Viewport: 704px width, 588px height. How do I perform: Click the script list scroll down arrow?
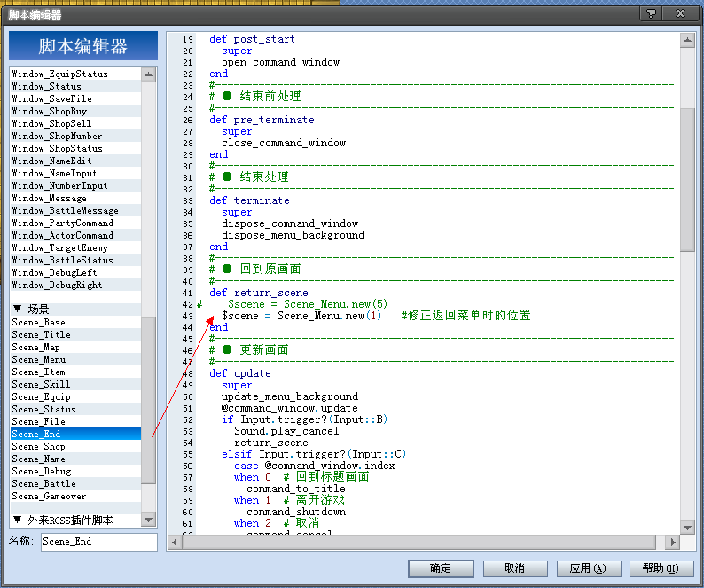coord(149,520)
